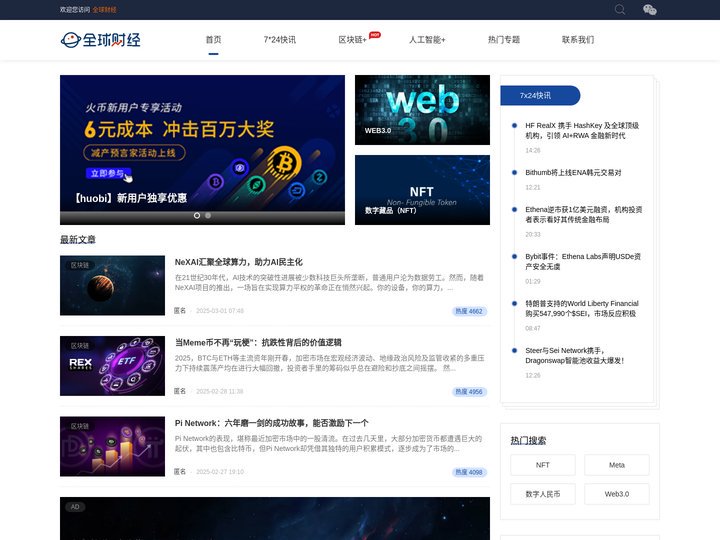Go to 热门专题 in navigation
The height and width of the screenshot is (540, 720).
click(x=504, y=39)
